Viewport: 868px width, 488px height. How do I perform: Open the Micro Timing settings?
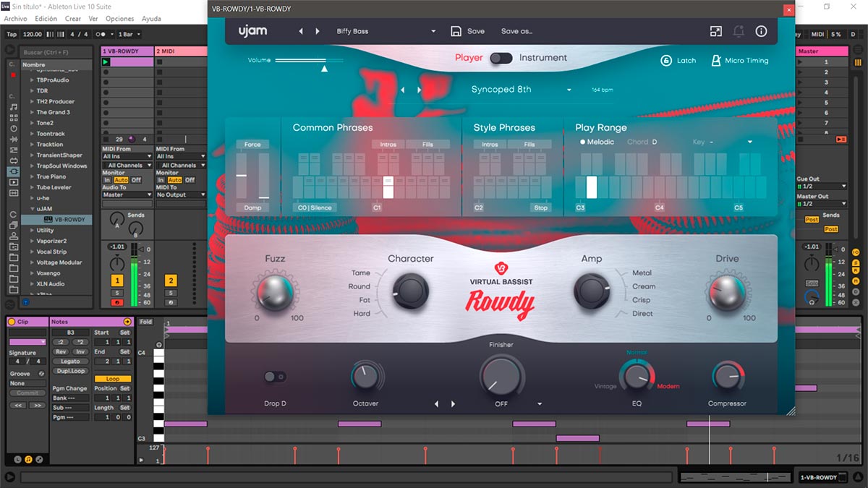[739, 61]
